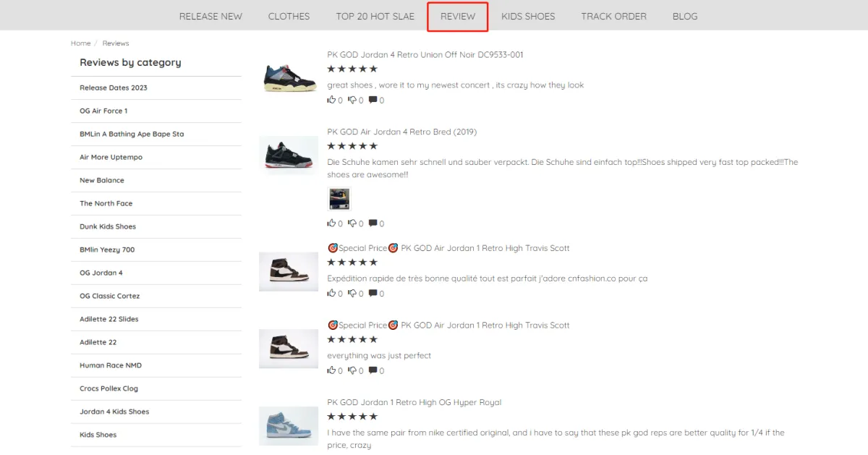Like the 'Expédition rapide' Travis Scott review
Image resolution: width=868 pixels, height=455 pixels.
332,294
